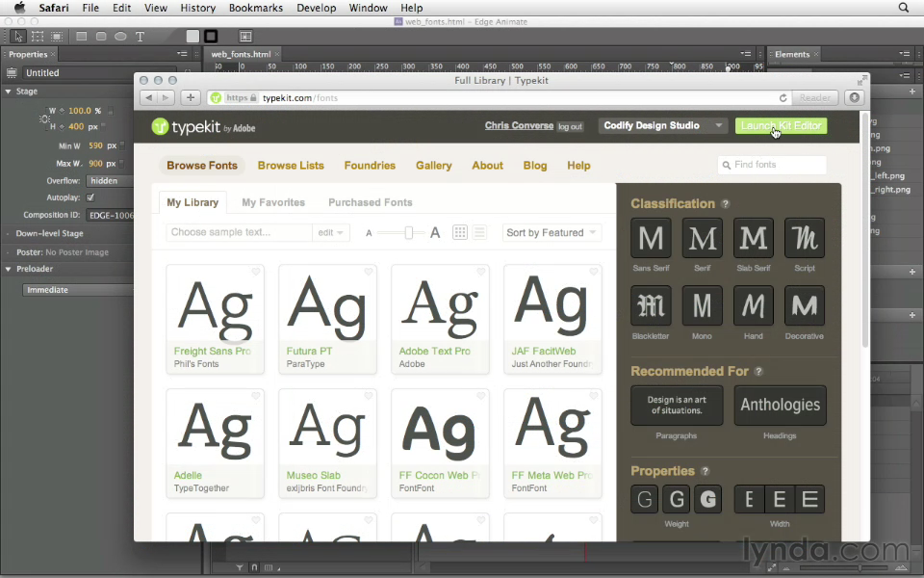Image resolution: width=924 pixels, height=578 pixels.
Task: Select the Transform tool in Edge Animate toolbar
Action: coord(38,37)
